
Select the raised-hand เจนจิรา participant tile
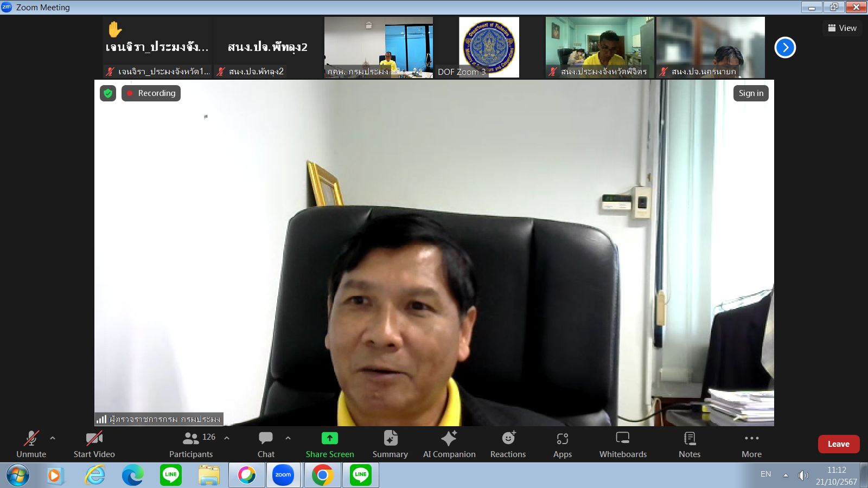click(157, 47)
